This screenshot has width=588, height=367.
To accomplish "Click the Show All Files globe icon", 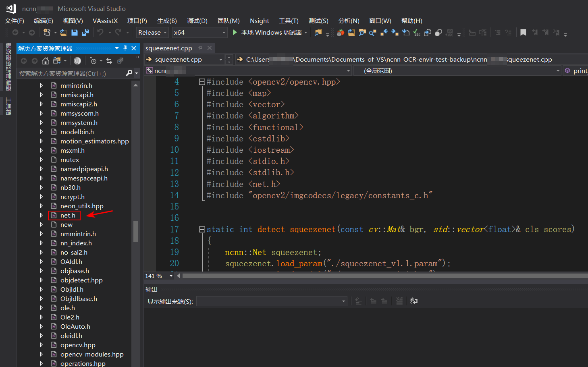I will pos(77,61).
